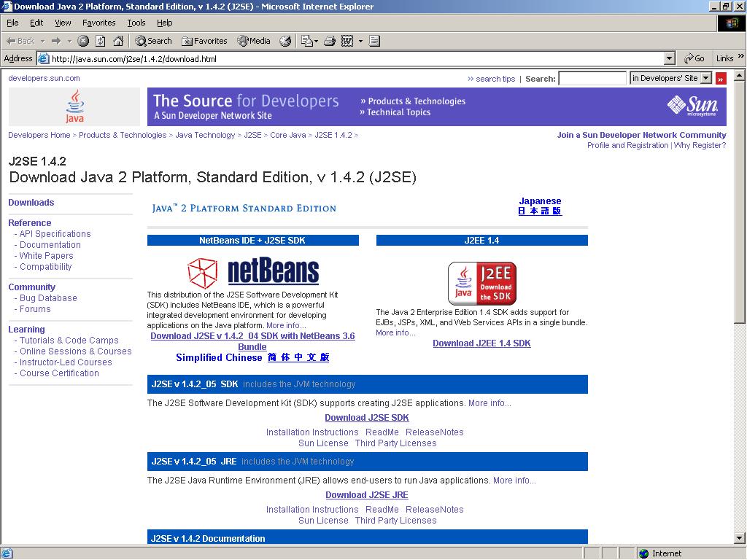This screenshot has height=560, width=747.
Task: Go to the Home page icon
Action: 118,41
